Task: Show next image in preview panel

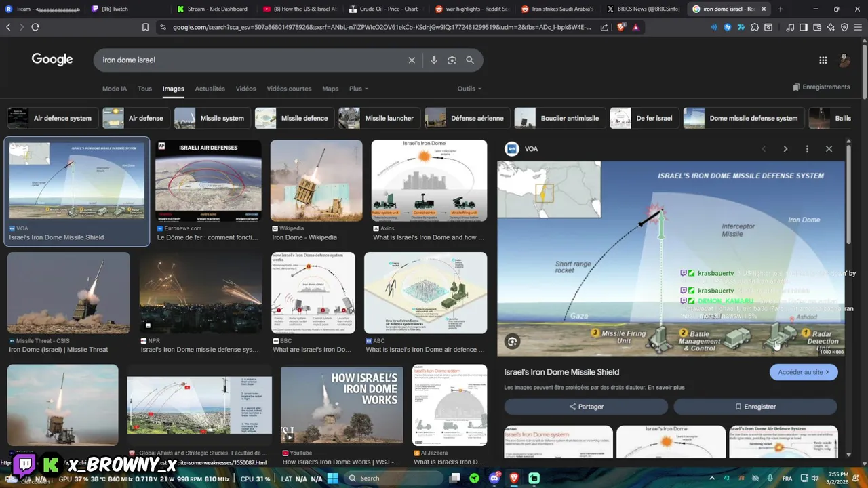Action: [x=785, y=149]
